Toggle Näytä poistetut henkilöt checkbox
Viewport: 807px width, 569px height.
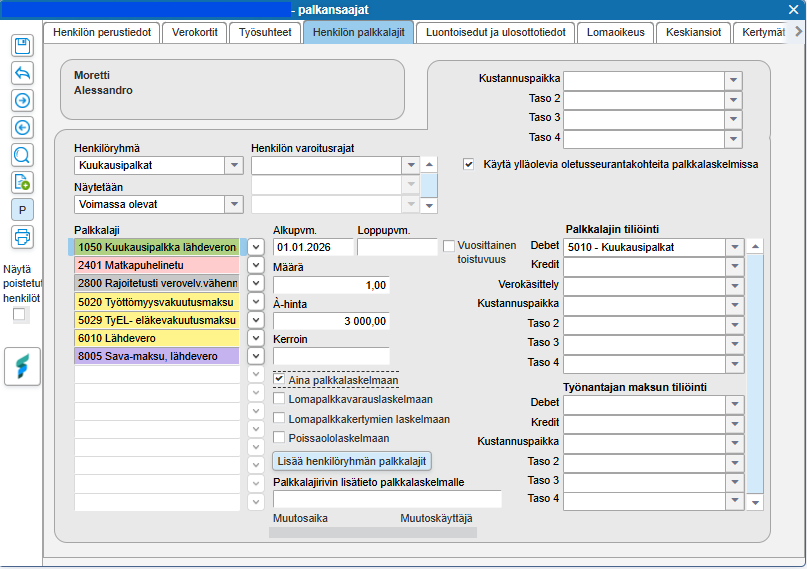pyautogui.click(x=19, y=314)
